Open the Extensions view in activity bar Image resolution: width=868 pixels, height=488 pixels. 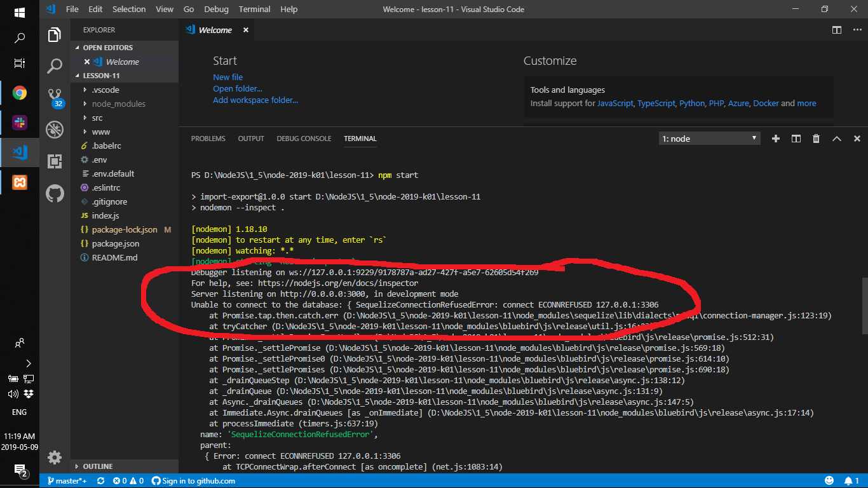point(55,161)
